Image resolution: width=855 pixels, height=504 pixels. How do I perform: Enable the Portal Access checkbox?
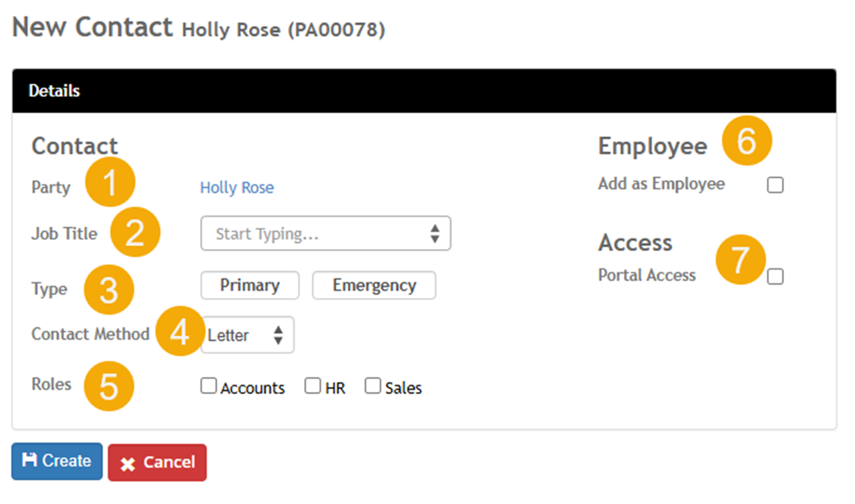[776, 276]
